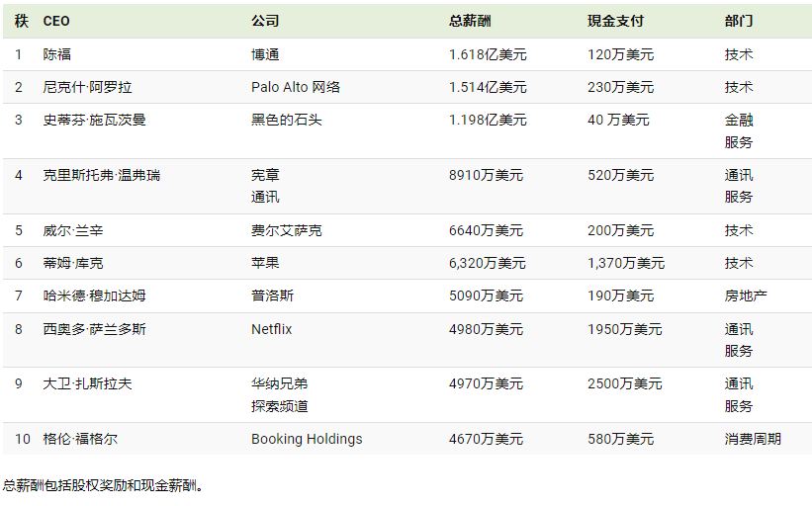
Task: Click department cell 房地产
Action: [x=746, y=295]
